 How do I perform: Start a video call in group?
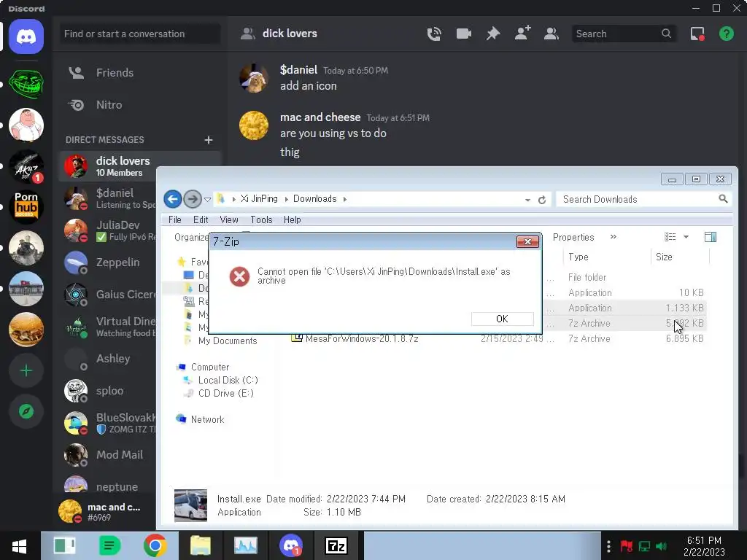(x=463, y=34)
